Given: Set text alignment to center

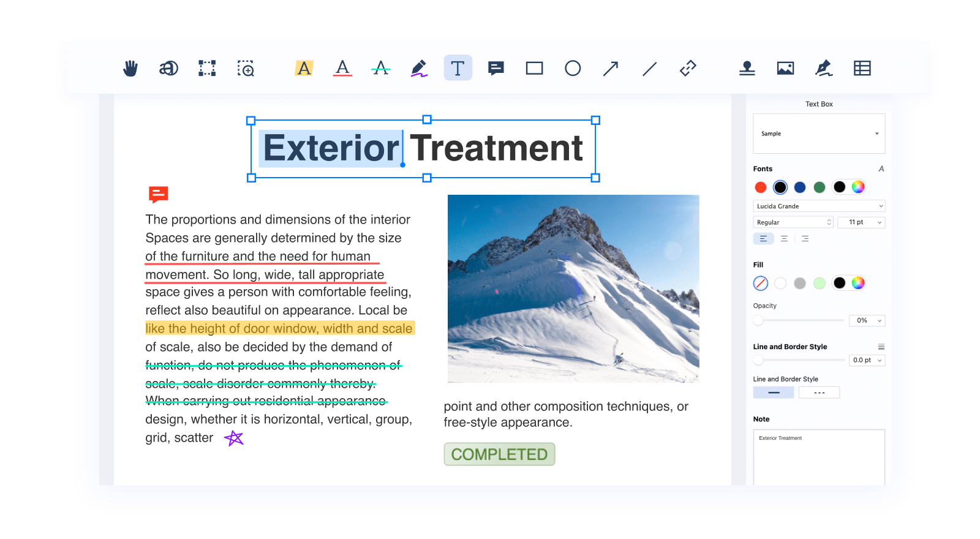Looking at the screenshot, I should point(784,239).
